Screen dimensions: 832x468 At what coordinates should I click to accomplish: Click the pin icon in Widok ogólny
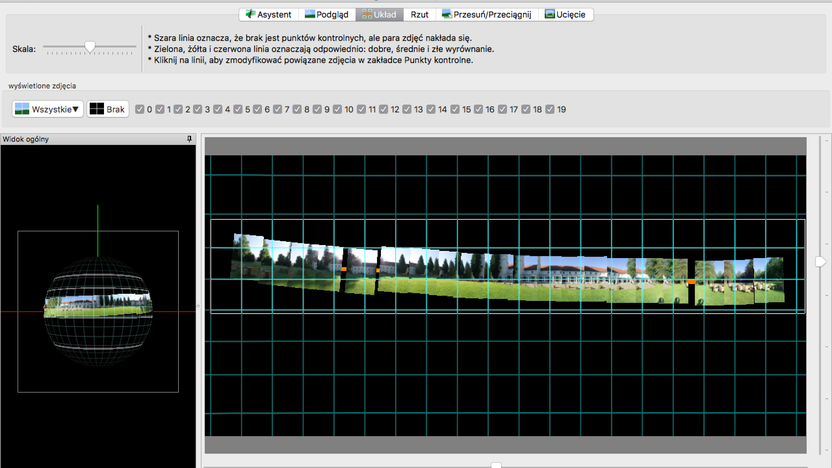(189, 139)
